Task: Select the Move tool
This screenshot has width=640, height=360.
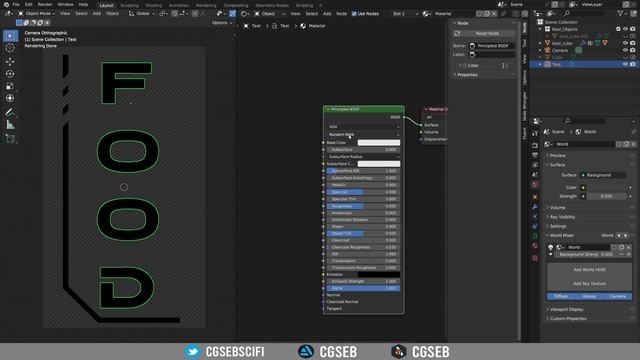Action: coord(10,62)
